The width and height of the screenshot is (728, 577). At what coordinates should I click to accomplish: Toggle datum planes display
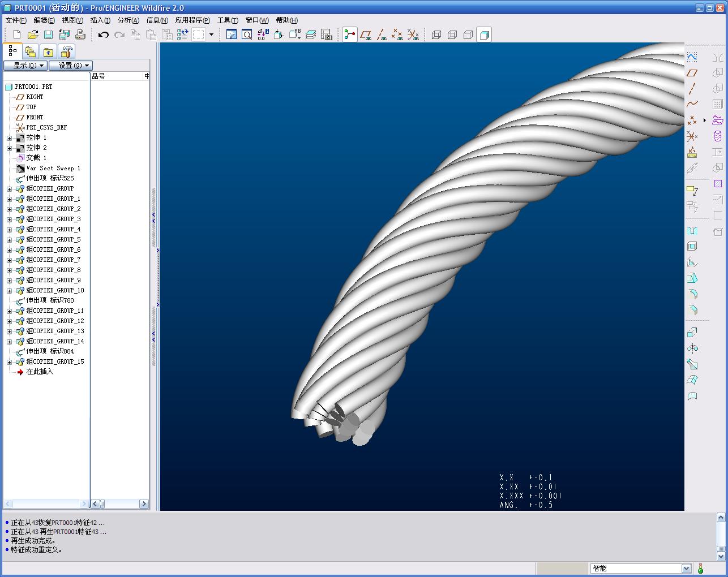tap(366, 35)
